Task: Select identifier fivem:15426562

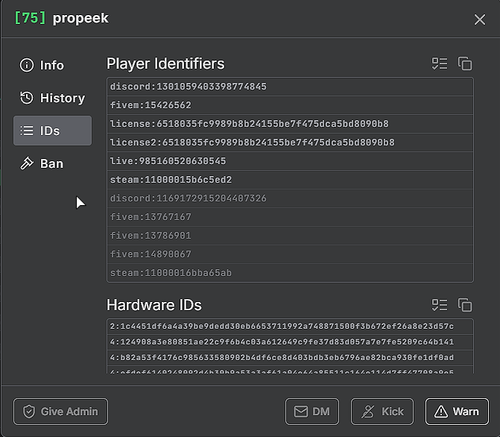Action: (290, 105)
